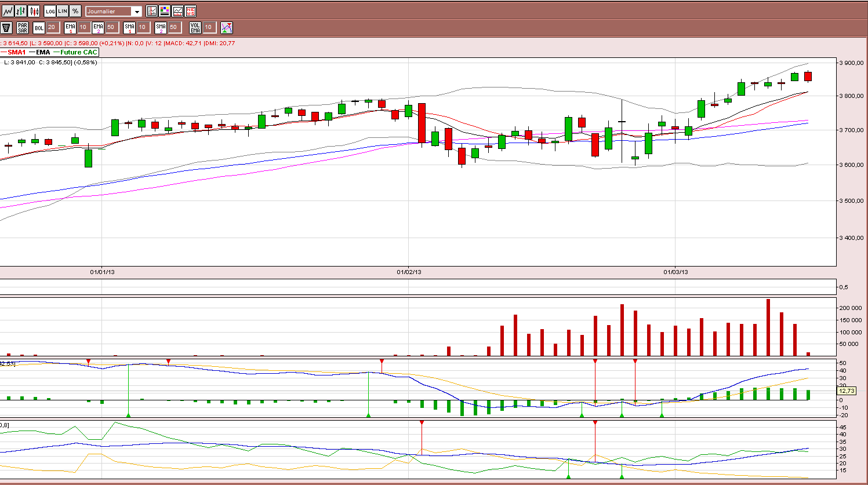
Task: Click the DMI 20,77 status text
Action: [x=220, y=43]
